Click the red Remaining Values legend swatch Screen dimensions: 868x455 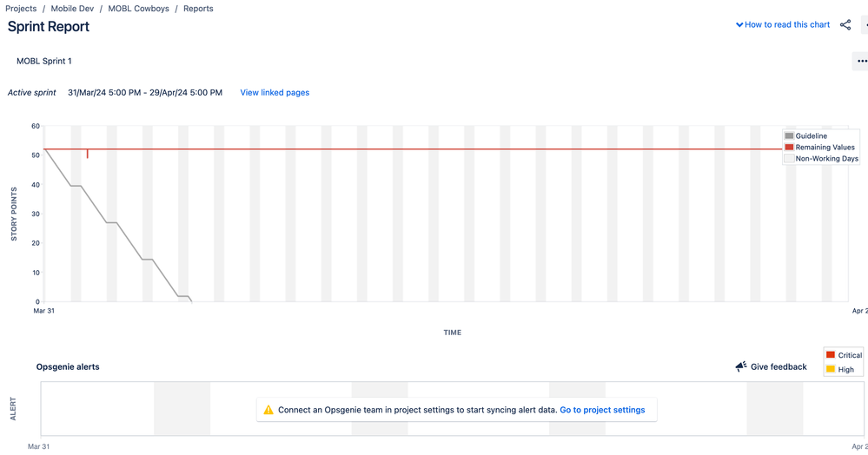789,148
